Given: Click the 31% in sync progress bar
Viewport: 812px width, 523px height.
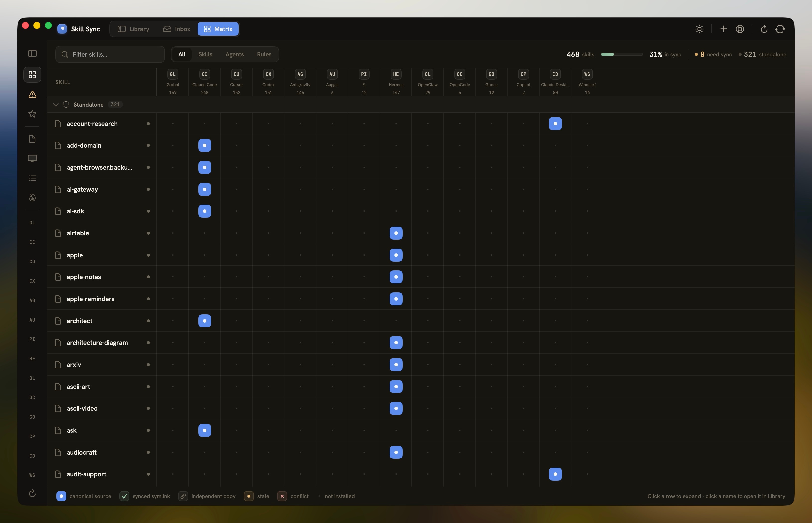Looking at the screenshot, I should pyautogui.click(x=621, y=54).
